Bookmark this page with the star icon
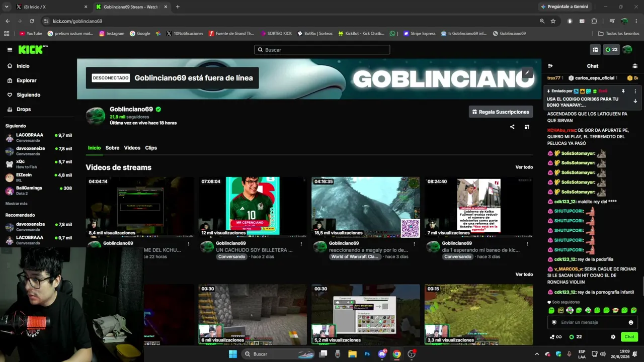 [553, 21]
